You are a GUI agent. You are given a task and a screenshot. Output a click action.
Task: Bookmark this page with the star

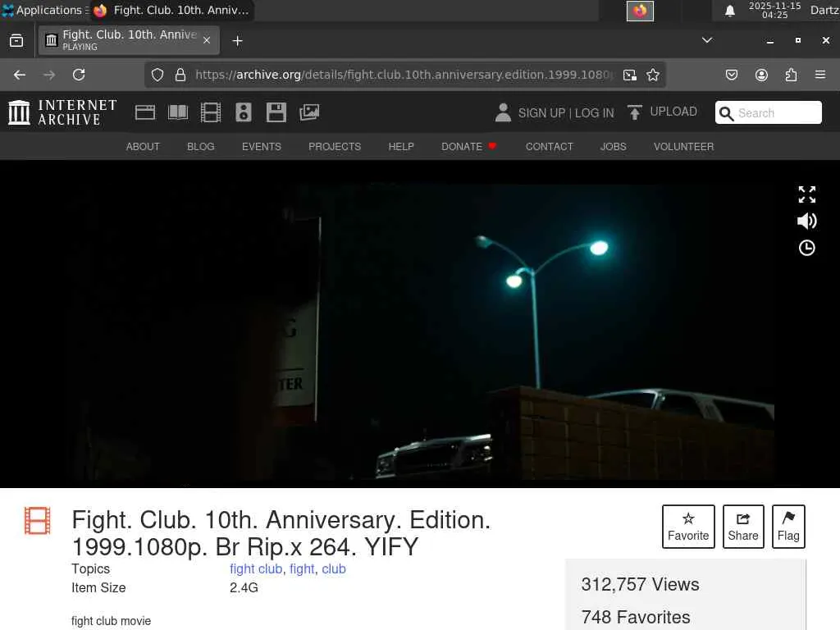[x=652, y=75]
